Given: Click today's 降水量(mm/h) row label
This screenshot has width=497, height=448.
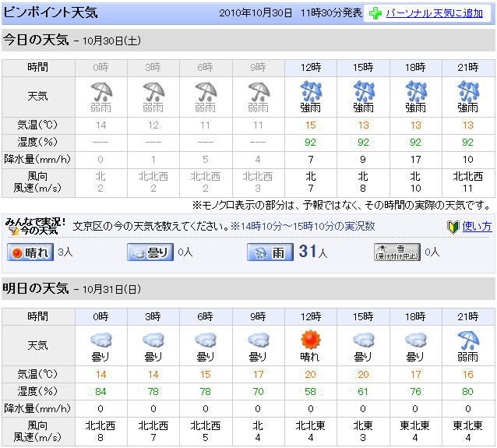Looking at the screenshot, I should tap(37, 160).
